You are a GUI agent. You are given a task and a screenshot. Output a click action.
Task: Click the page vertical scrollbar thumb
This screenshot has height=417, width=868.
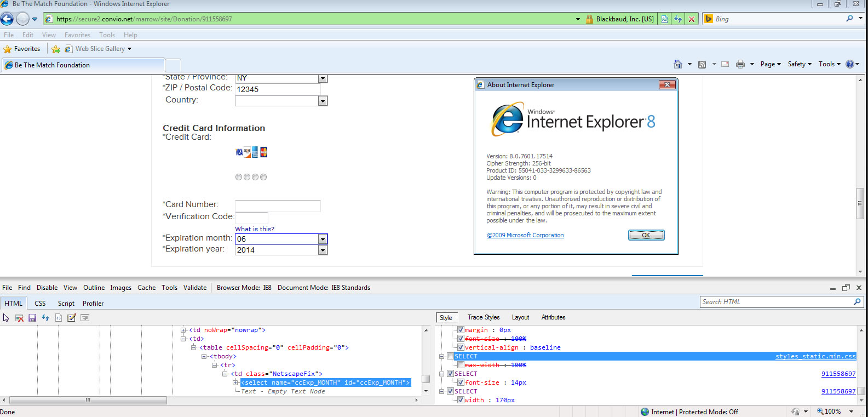(860, 203)
